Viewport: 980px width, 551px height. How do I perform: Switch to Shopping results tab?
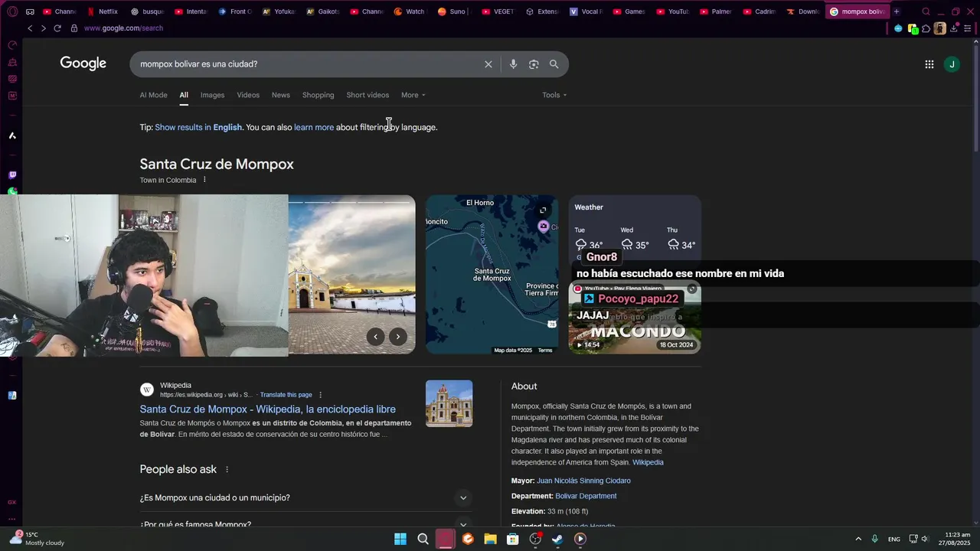click(x=318, y=95)
